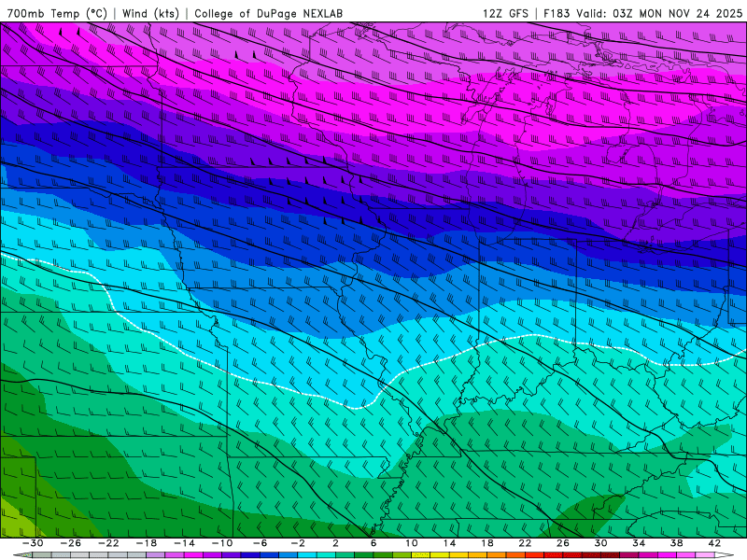Pick the dark green colorbar swatch right of 6
The width and height of the screenshot is (747, 560).
pos(383,555)
